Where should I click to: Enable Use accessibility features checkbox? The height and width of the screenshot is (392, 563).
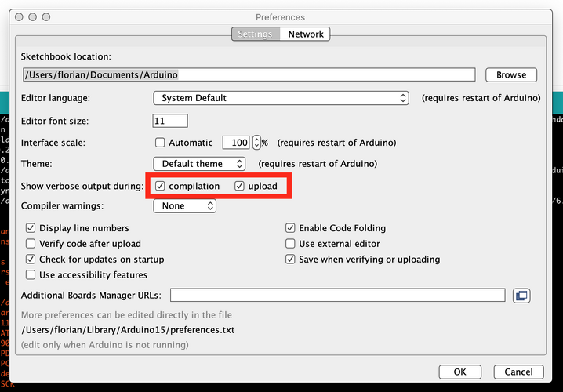pyautogui.click(x=31, y=275)
